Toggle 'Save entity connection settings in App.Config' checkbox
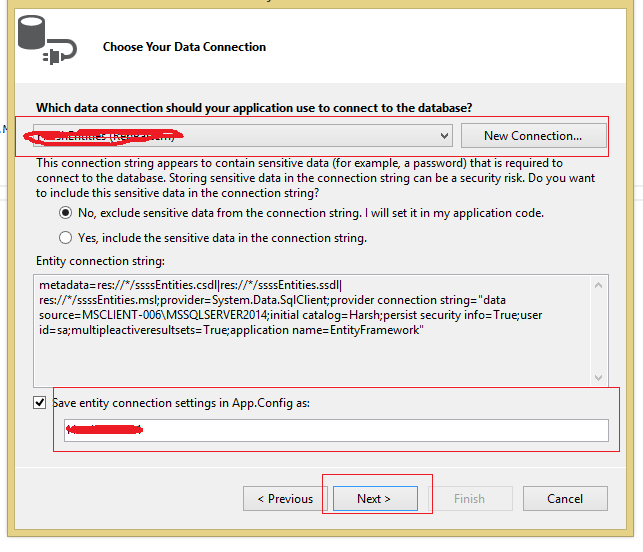Viewport: 643px width, 552px height. (40, 402)
